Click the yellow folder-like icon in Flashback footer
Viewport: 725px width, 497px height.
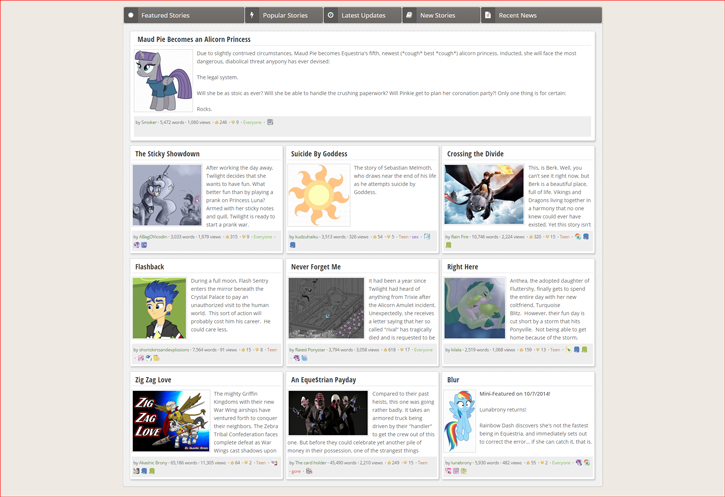coord(156,358)
